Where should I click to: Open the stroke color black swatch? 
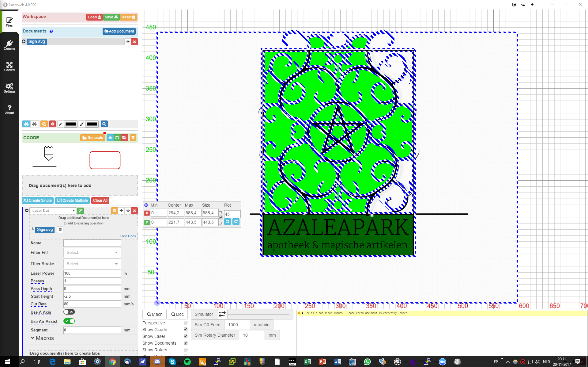(71, 124)
